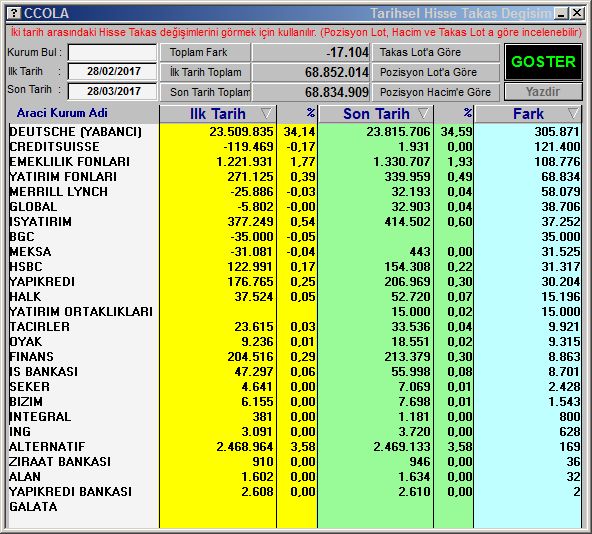Image resolution: width=592 pixels, height=534 pixels.
Task: Click total value 68.852.014
Action: coord(337,72)
